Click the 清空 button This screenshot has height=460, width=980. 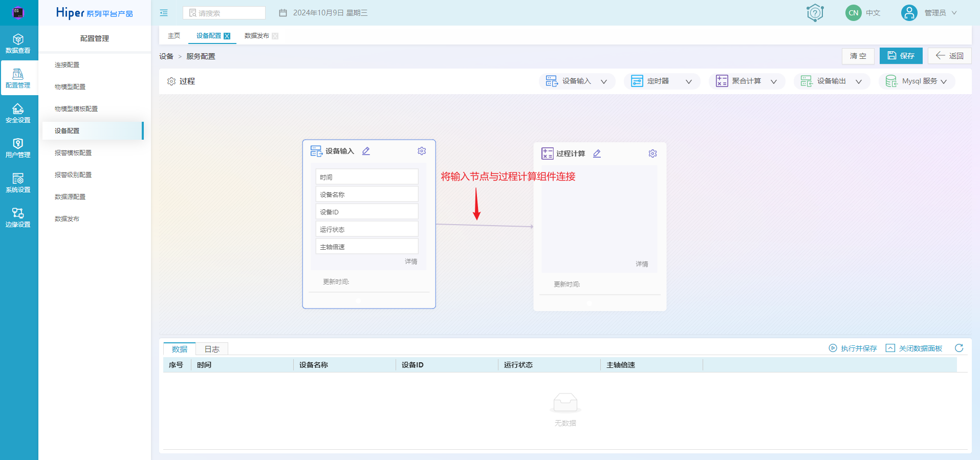[x=858, y=56]
